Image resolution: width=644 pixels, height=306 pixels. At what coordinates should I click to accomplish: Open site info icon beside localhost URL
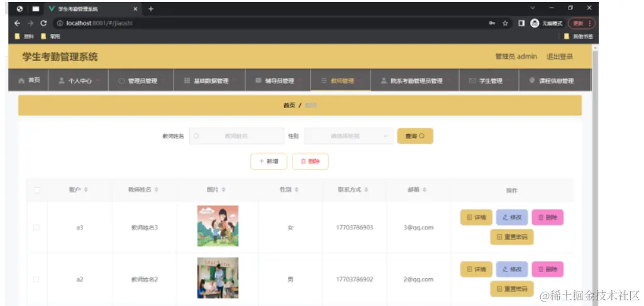(60, 23)
